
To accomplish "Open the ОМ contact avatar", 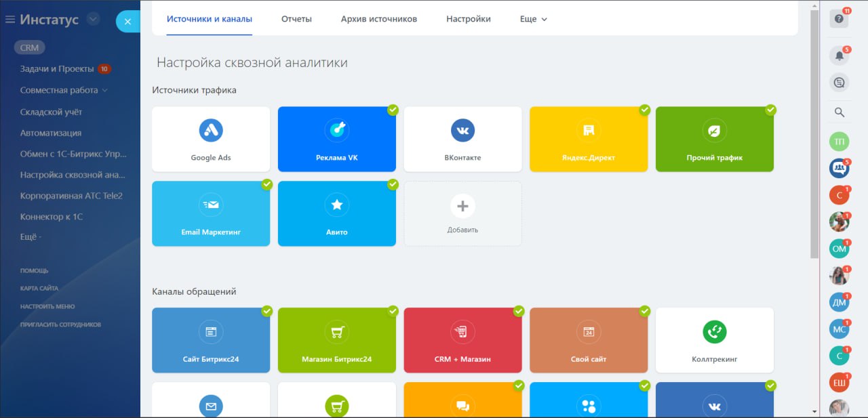I will [x=840, y=249].
